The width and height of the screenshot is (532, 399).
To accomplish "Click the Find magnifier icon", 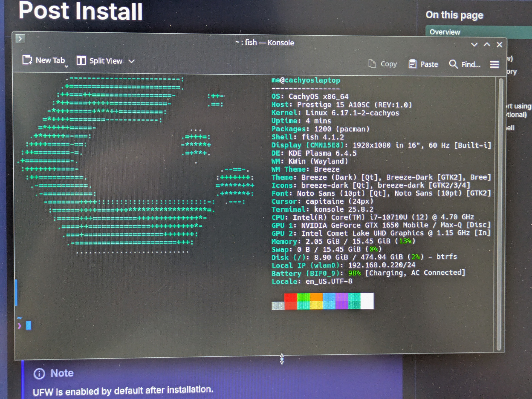I will tap(453, 64).
